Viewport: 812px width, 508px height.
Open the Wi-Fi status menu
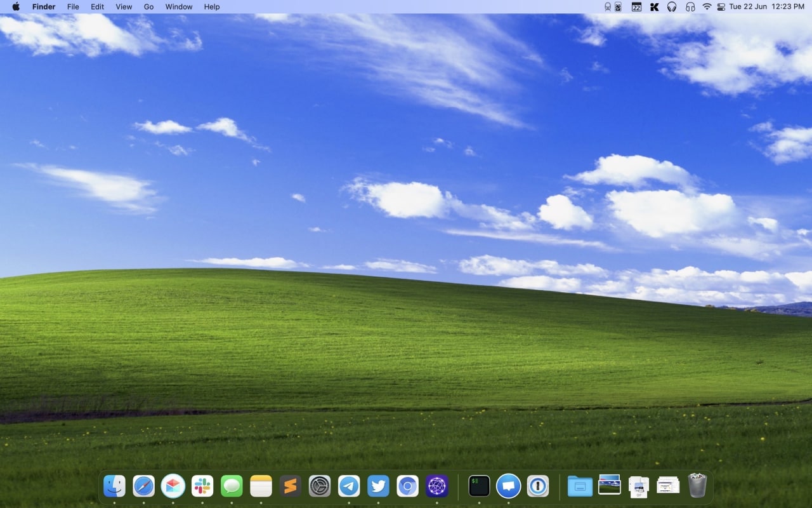(707, 7)
